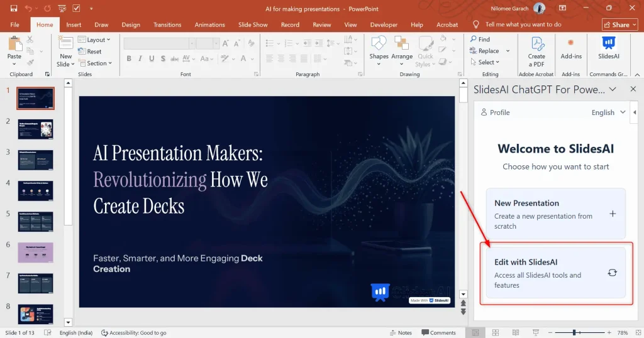Click the Save icon in title bar
This screenshot has width=644, height=338.
14,8
